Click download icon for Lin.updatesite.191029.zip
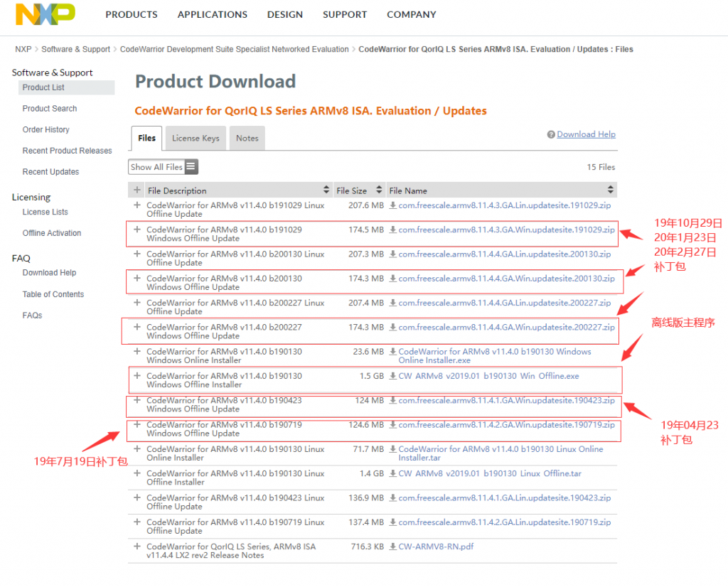 [392, 205]
